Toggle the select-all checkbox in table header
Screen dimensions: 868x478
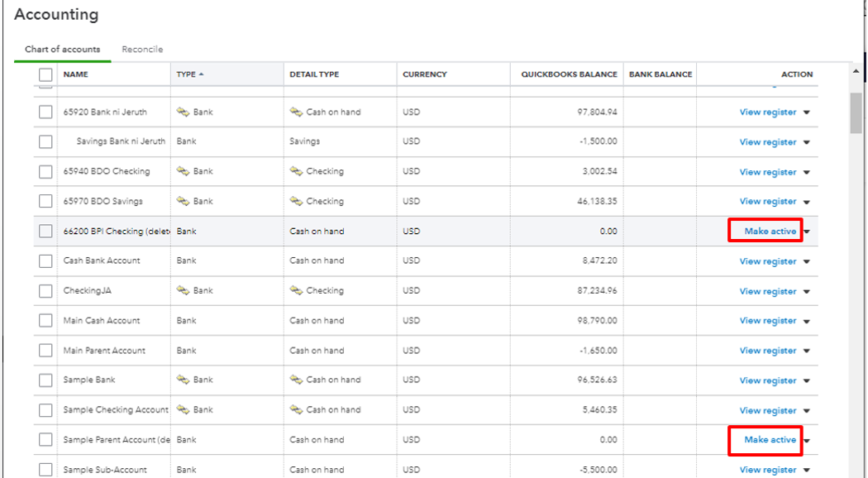click(45, 74)
